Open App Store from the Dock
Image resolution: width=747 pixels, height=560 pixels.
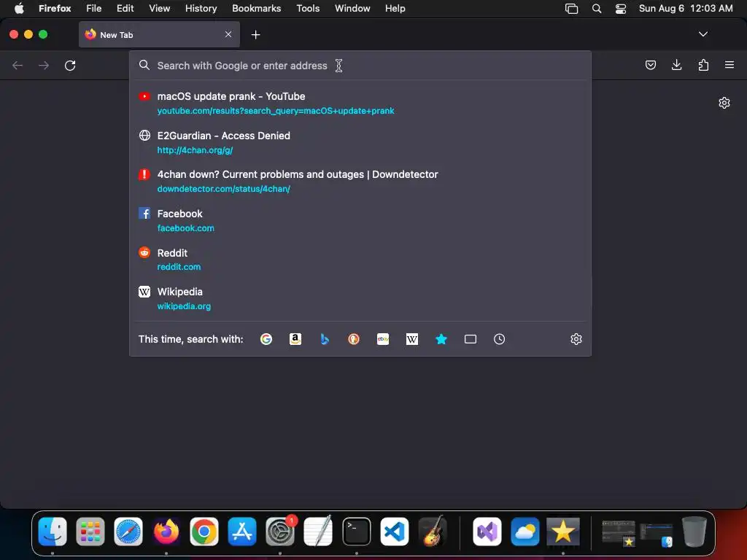(242, 532)
